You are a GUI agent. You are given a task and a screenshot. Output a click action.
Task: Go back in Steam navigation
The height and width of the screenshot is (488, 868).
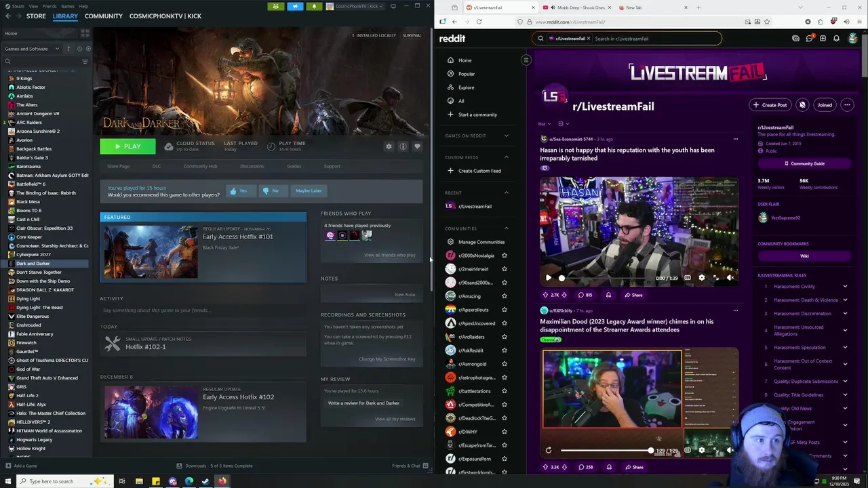pyautogui.click(x=7, y=16)
